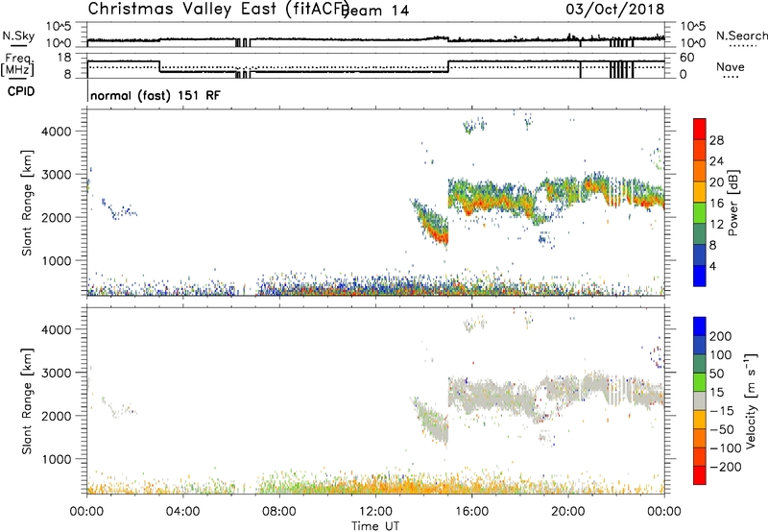Click the blue bottom segment of Power colorbar
Screen dimensions: 768x532
click(700, 276)
